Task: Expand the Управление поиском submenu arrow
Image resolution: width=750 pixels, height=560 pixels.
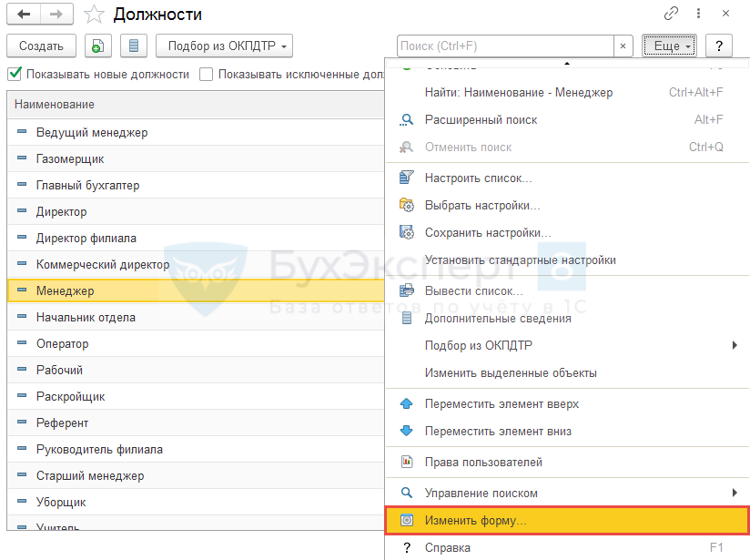Action: pos(735,493)
